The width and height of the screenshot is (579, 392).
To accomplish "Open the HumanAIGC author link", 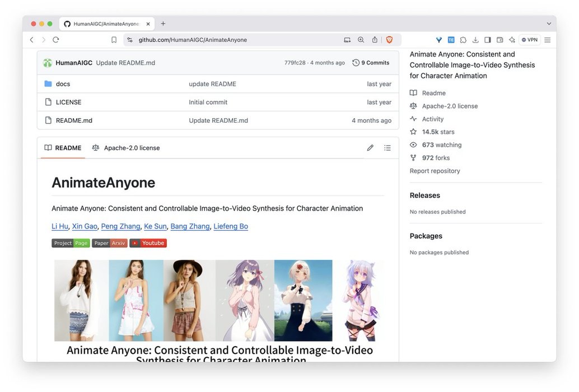I will coord(74,63).
